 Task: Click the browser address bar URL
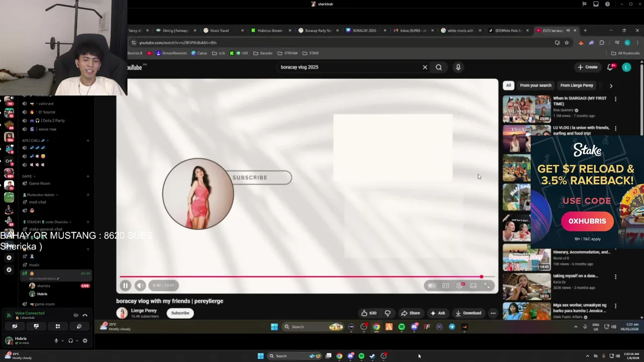point(178,43)
